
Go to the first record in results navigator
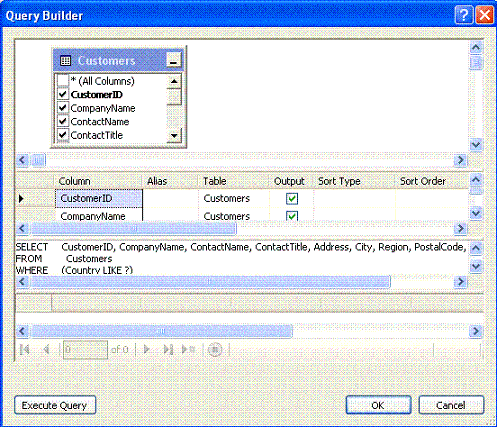pyautogui.click(x=25, y=350)
